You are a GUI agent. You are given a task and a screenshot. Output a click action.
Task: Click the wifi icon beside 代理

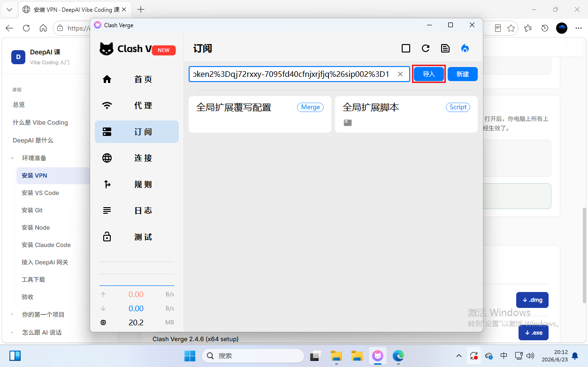coord(107,105)
